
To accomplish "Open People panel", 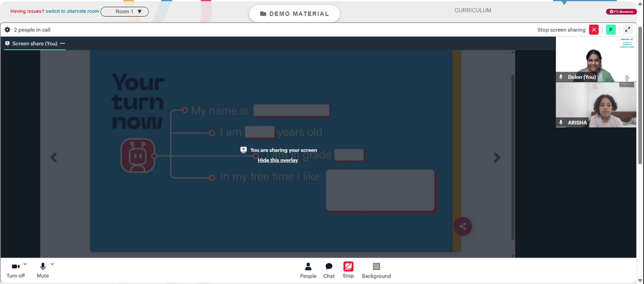I will pyautogui.click(x=308, y=271).
